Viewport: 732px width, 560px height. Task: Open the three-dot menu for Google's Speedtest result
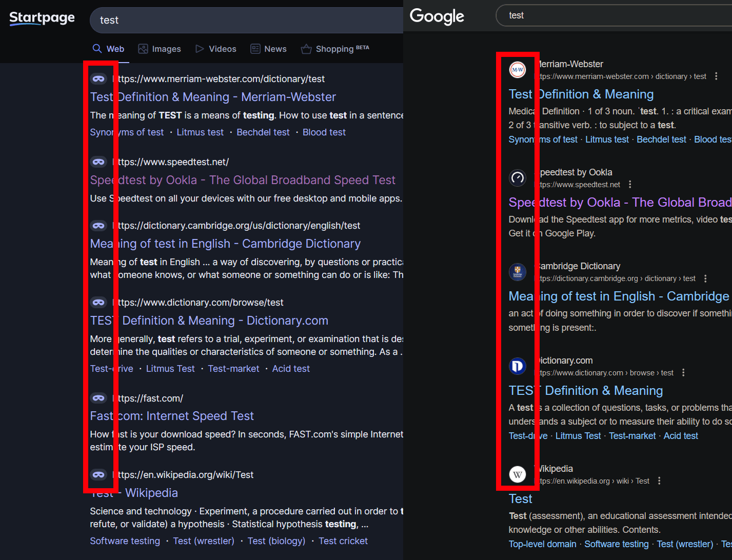click(x=630, y=185)
